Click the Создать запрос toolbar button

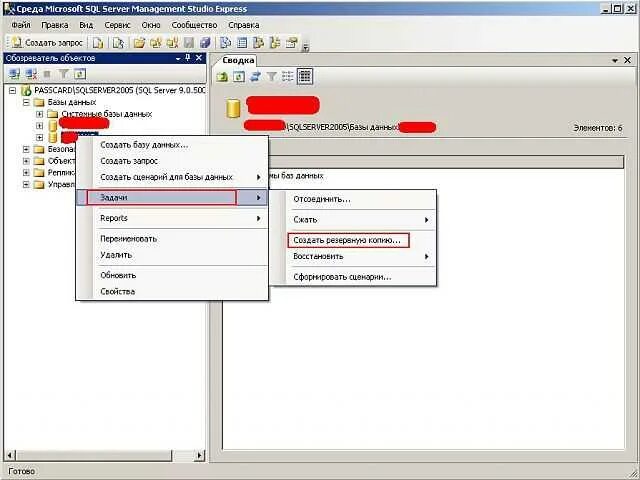(x=47, y=42)
